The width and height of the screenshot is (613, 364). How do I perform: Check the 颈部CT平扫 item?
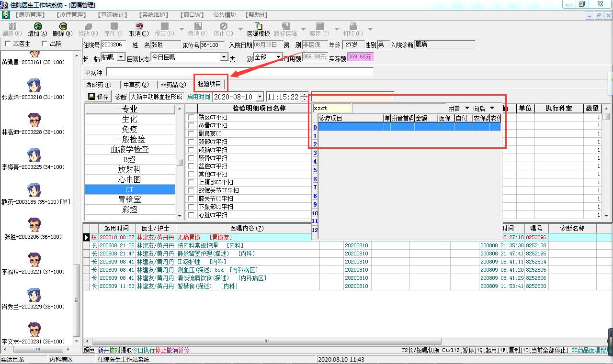[191, 142]
